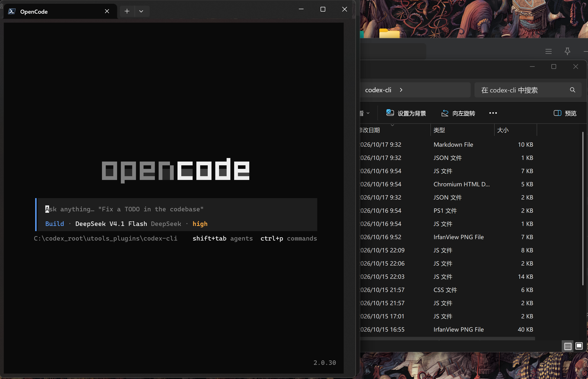Focus the codex-cli search box in Explorer

click(528, 90)
